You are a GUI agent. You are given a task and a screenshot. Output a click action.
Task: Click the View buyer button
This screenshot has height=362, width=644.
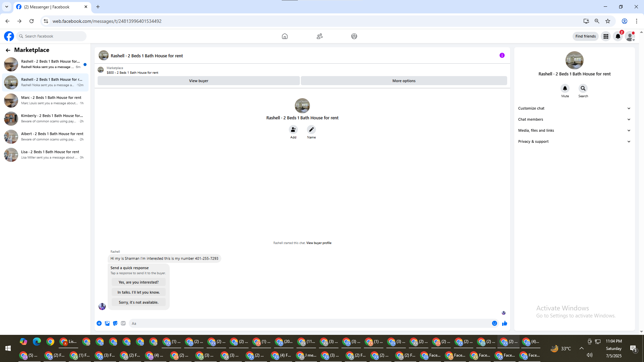[199, 81]
